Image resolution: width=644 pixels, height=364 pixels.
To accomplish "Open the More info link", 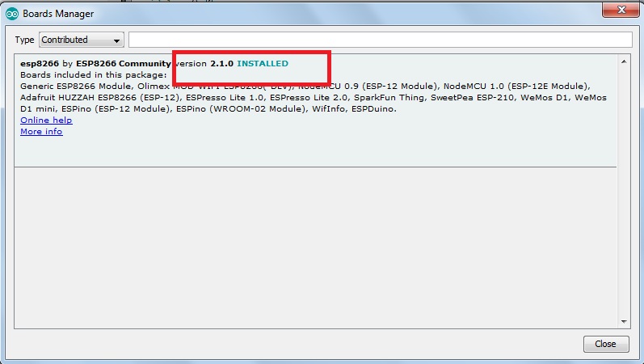I will click(41, 132).
